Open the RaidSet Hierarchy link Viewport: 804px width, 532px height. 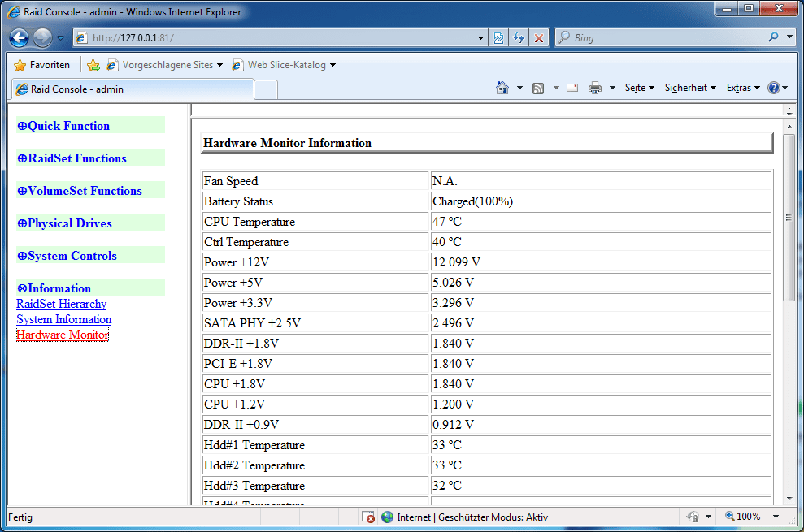[x=62, y=304]
